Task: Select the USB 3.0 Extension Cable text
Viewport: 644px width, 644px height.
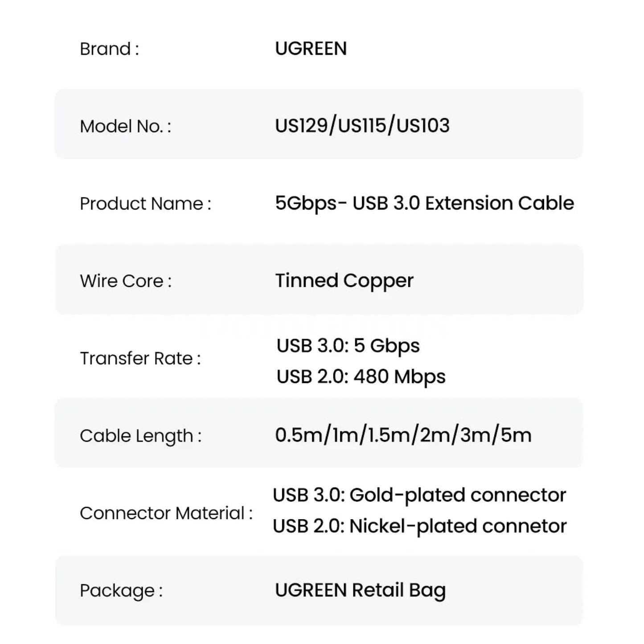Action: click(463, 203)
